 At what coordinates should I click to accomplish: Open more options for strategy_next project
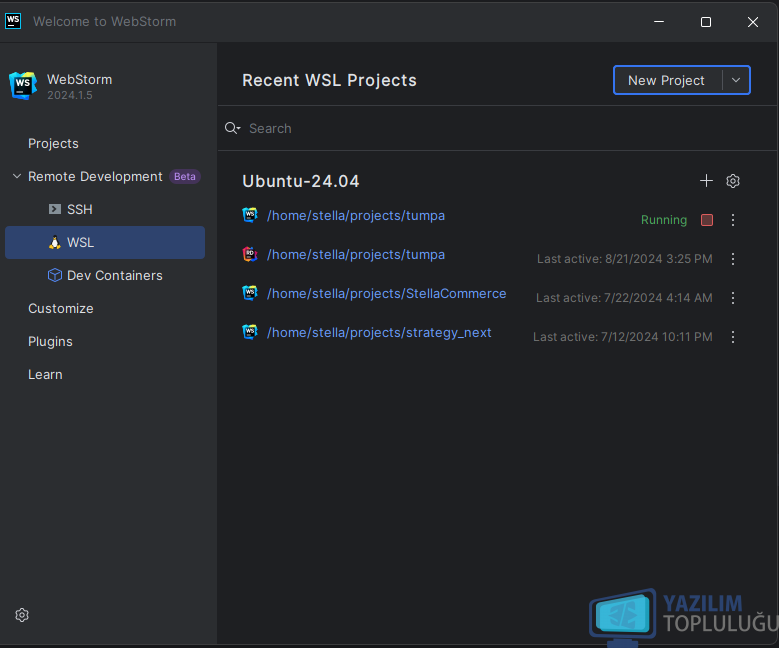point(733,337)
